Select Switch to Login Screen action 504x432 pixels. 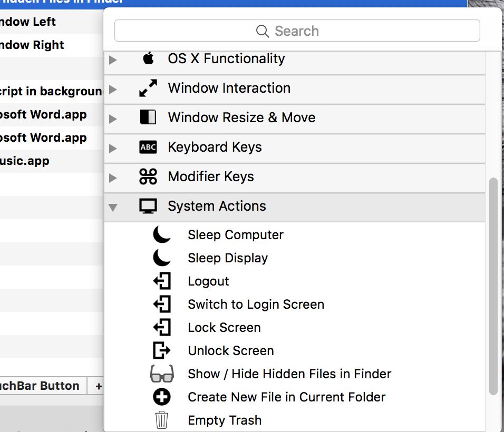pyautogui.click(x=256, y=305)
